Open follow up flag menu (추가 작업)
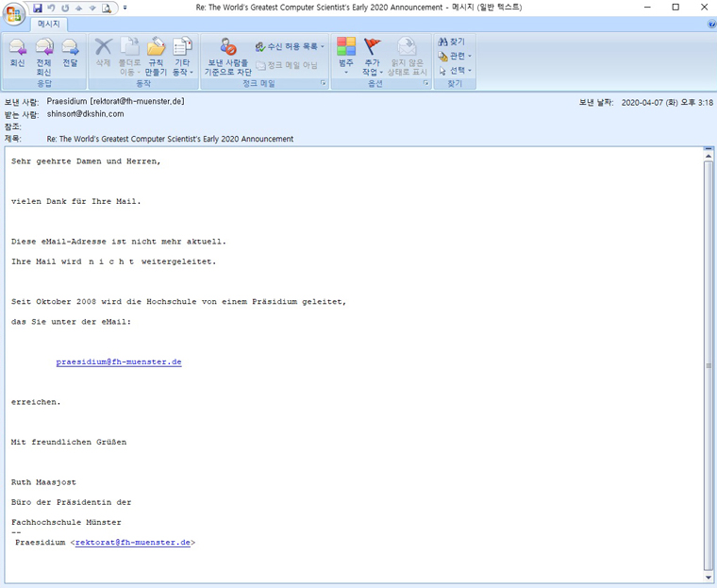This screenshot has height=588, width=717. [373, 56]
